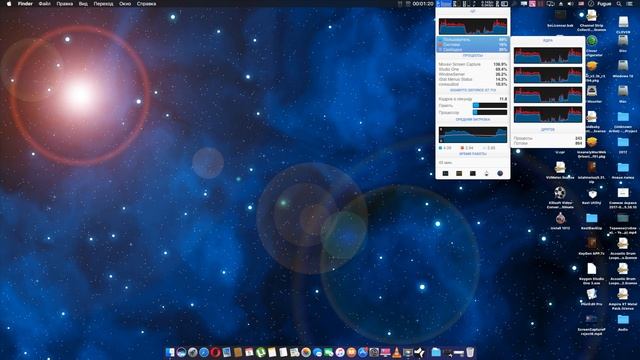
Task: Click the iStat CPU menu bar item
Action: tap(444, 4)
